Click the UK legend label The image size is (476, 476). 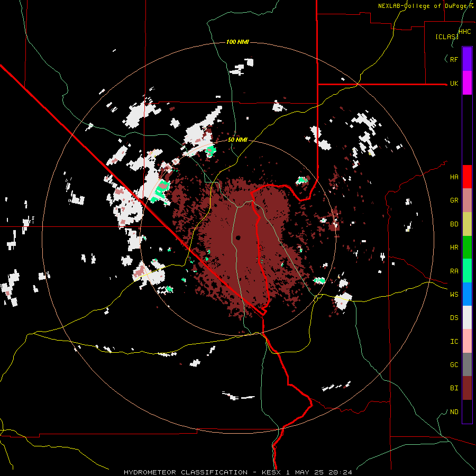pos(454,84)
